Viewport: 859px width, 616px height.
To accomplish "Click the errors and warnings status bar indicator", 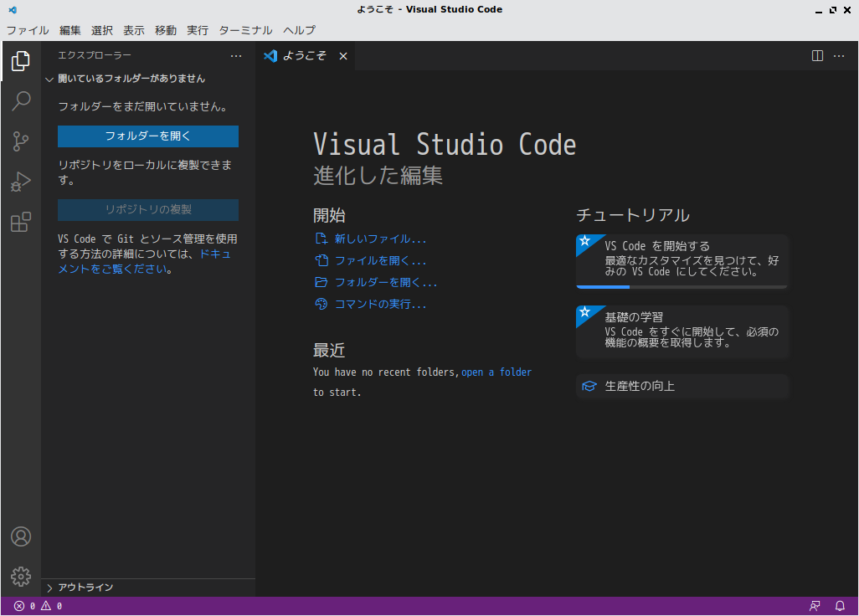I will click(38, 606).
